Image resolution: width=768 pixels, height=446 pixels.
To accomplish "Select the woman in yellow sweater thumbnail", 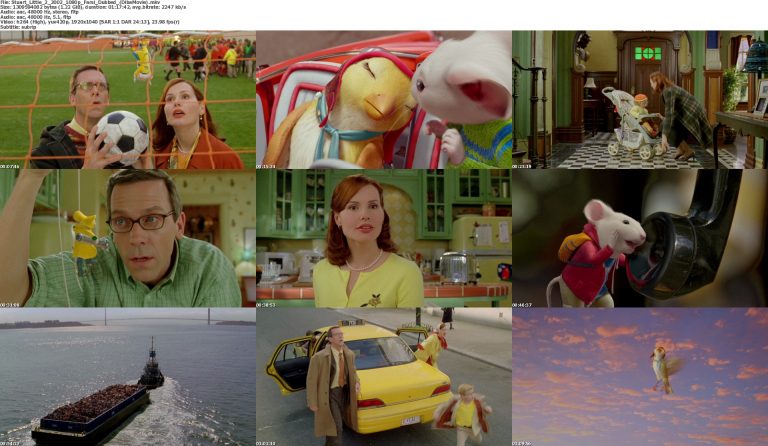I will click(384, 238).
